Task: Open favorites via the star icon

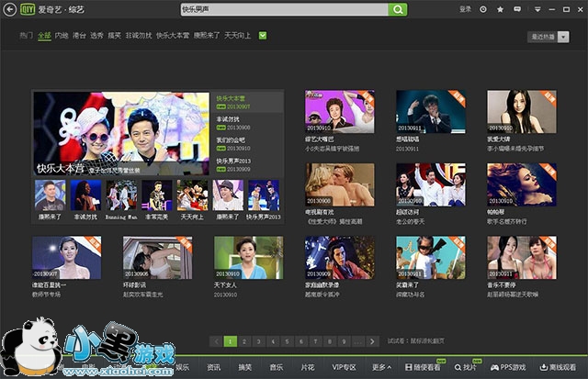Action: pos(500,9)
